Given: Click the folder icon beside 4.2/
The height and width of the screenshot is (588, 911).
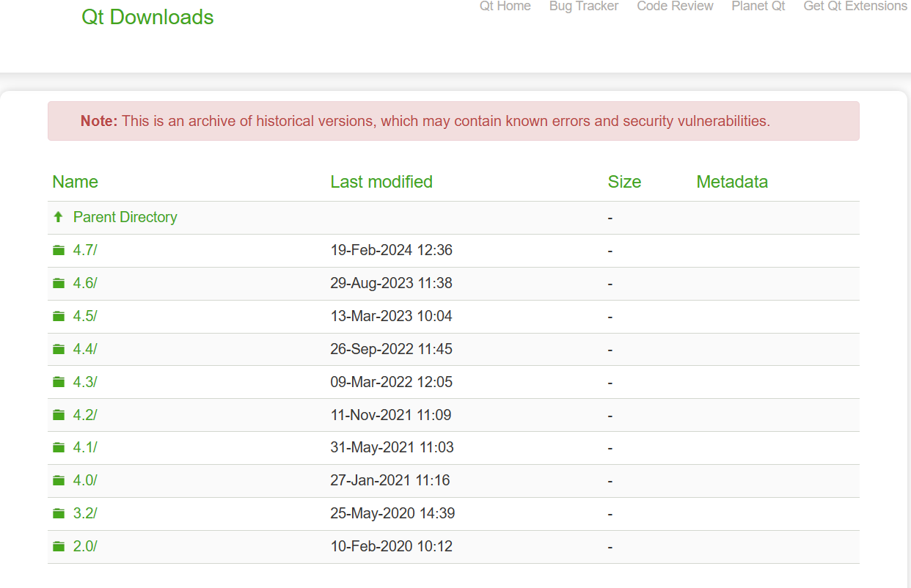Looking at the screenshot, I should [59, 415].
